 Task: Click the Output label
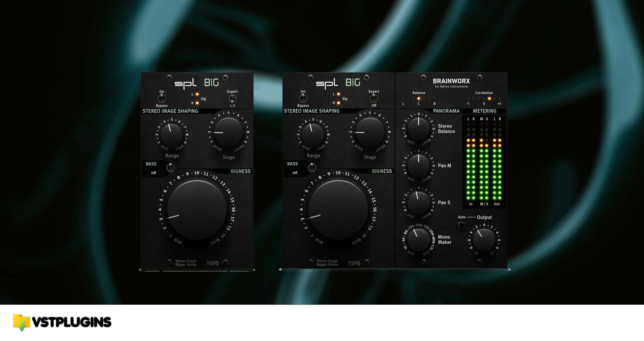(x=484, y=217)
